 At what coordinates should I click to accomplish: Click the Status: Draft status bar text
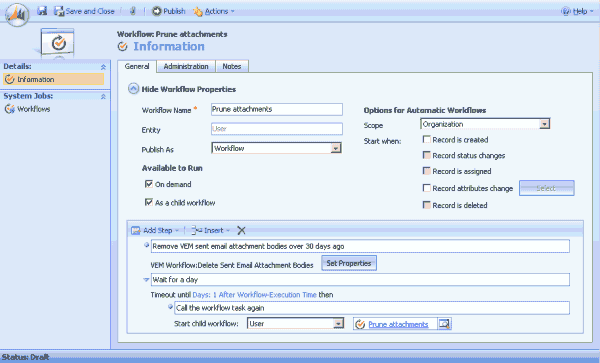pyautogui.click(x=25, y=357)
